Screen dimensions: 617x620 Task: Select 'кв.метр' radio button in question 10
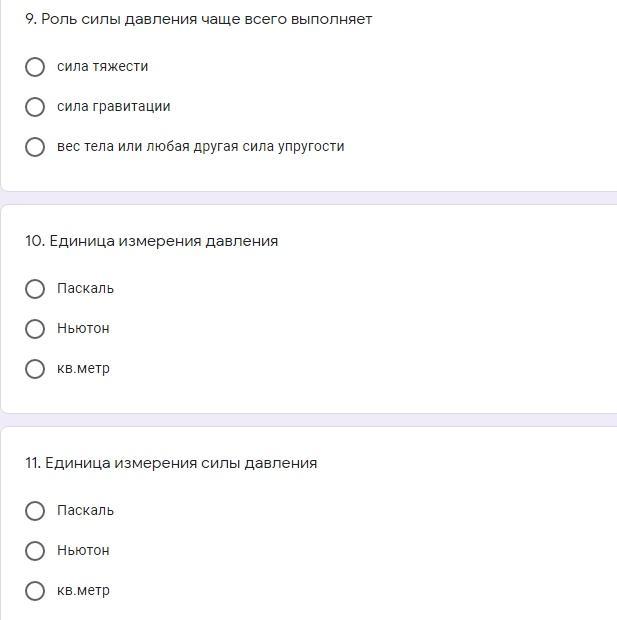point(35,369)
